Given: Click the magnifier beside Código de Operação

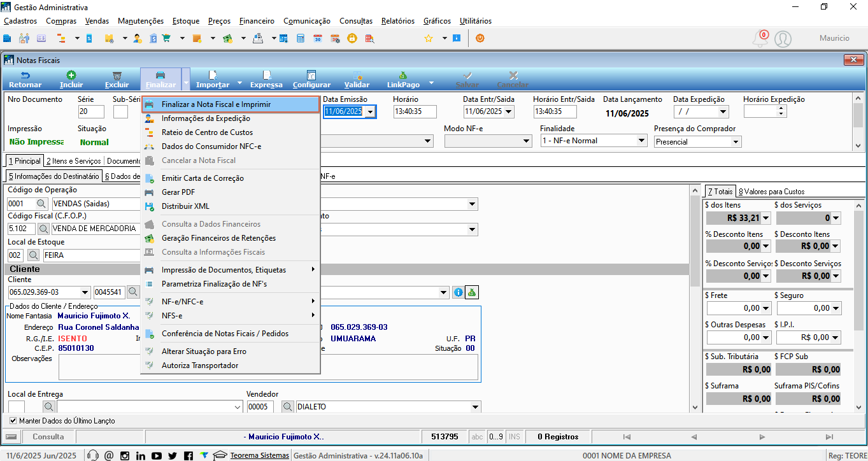Looking at the screenshot, I should (41, 204).
